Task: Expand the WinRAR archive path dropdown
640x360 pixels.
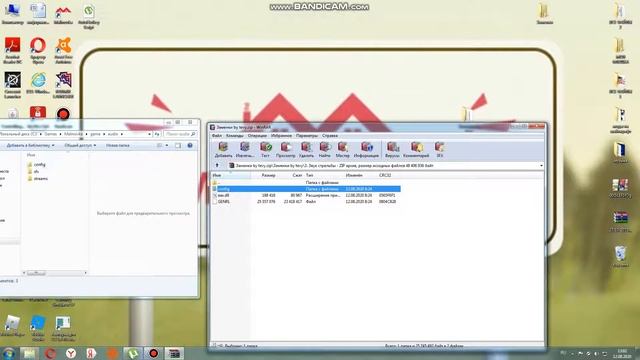Action: 541,166
